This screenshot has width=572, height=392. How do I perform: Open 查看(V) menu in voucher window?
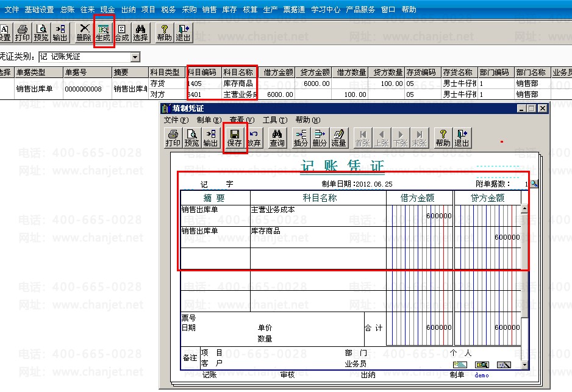[x=242, y=120]
